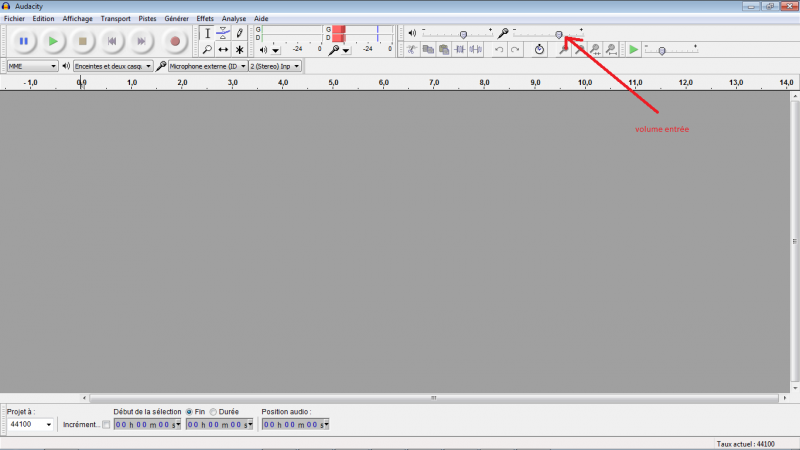Click the speaker icon in mixer toolbar
This screenshot has width=800, height=450.
point(412,33)
